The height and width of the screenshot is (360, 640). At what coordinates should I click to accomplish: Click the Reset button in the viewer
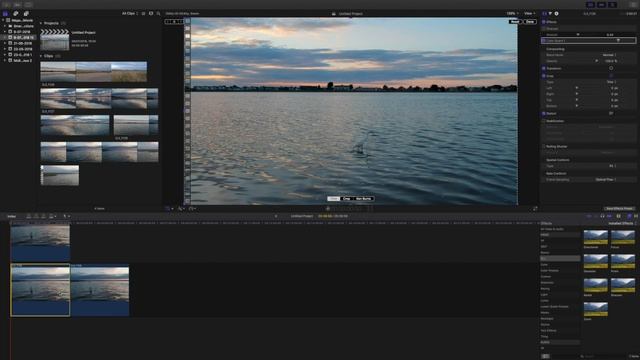coord(515,22)
